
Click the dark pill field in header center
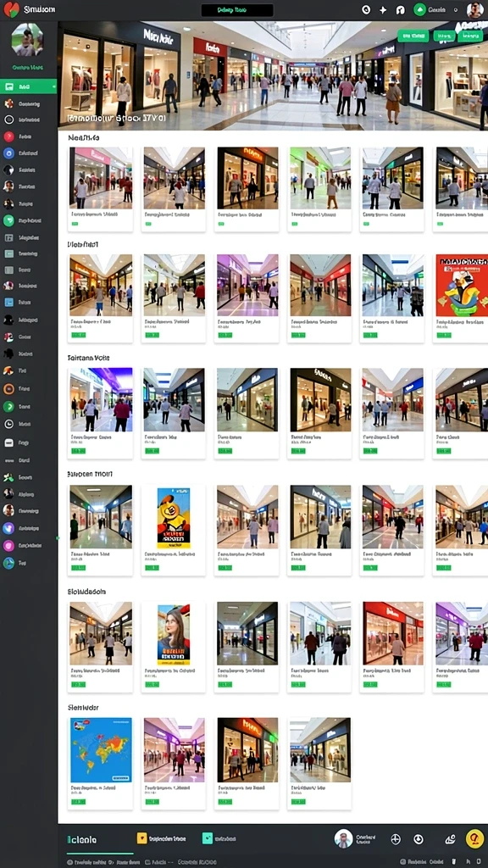pos(237,10)
